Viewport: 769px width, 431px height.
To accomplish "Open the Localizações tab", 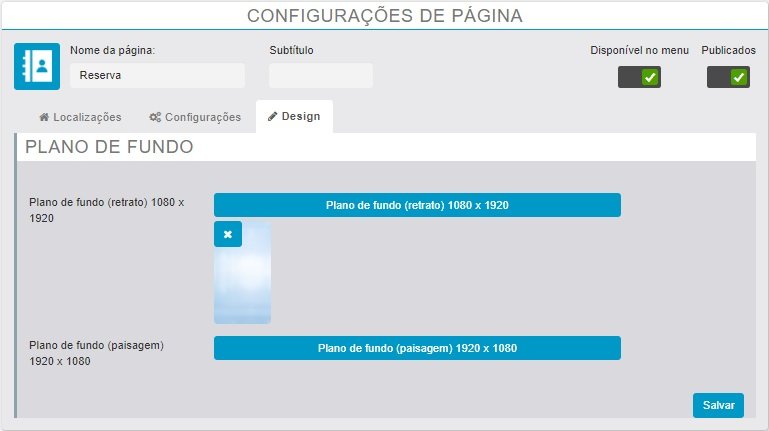I will [80, 117].
